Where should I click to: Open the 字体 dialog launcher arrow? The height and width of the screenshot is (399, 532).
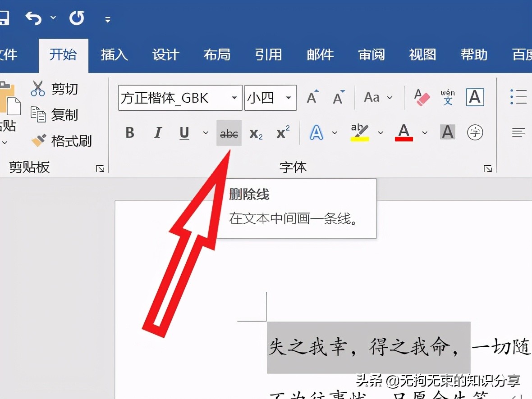click(488, 168)
